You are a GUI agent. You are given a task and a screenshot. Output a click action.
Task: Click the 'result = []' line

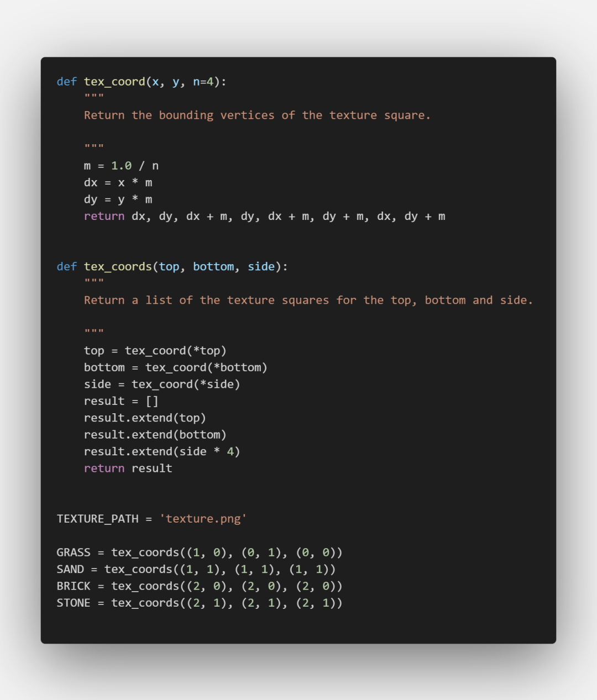coord(121,401)
